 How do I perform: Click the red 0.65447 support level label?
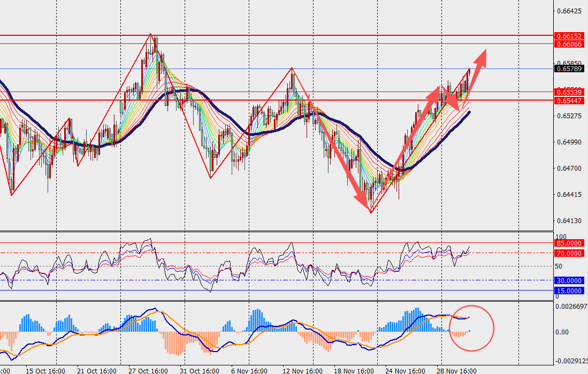point(569,101)
